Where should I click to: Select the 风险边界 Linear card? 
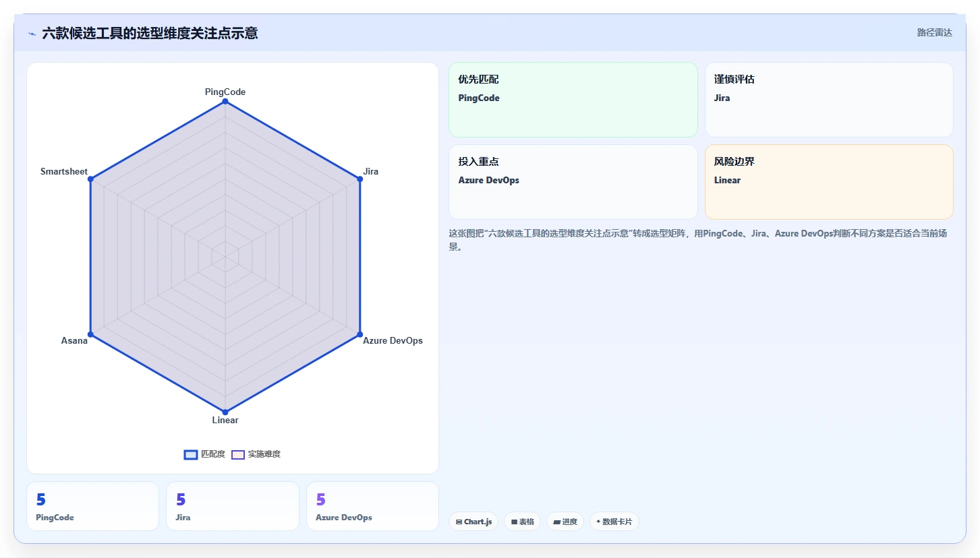829,182
